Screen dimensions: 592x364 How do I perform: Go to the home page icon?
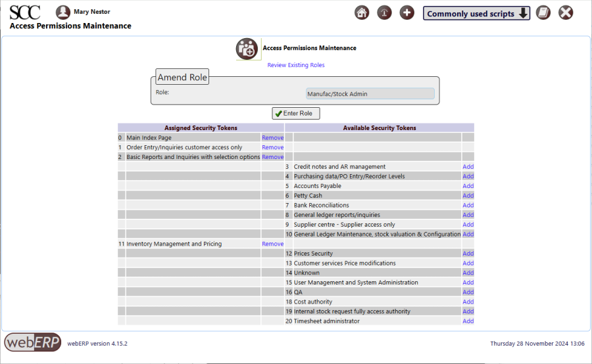point(362,13)
